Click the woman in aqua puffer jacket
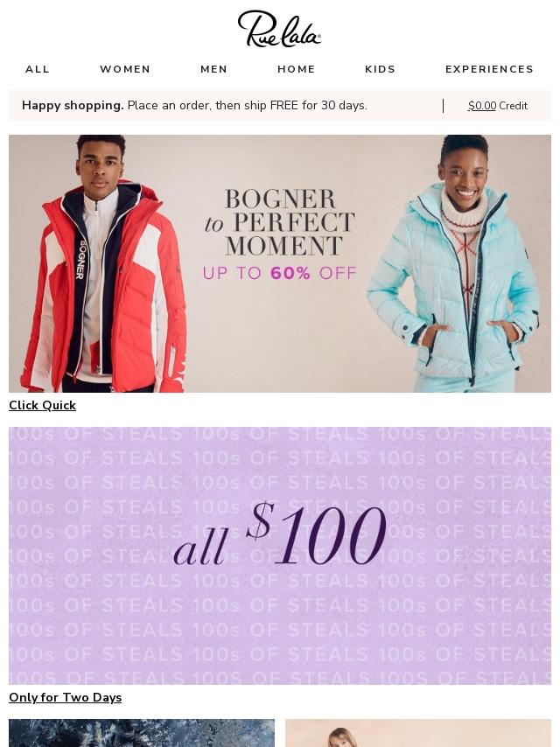 click(454, 264)
